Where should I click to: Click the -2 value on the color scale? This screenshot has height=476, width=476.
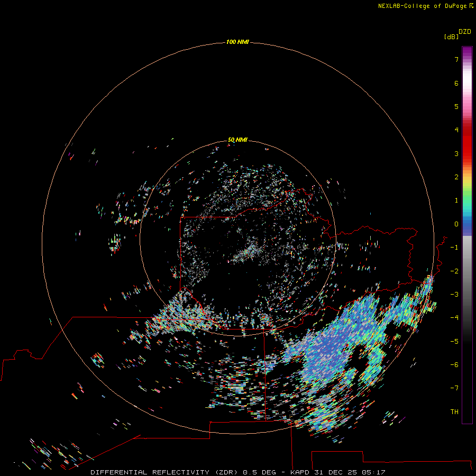[x=454, y=271]
